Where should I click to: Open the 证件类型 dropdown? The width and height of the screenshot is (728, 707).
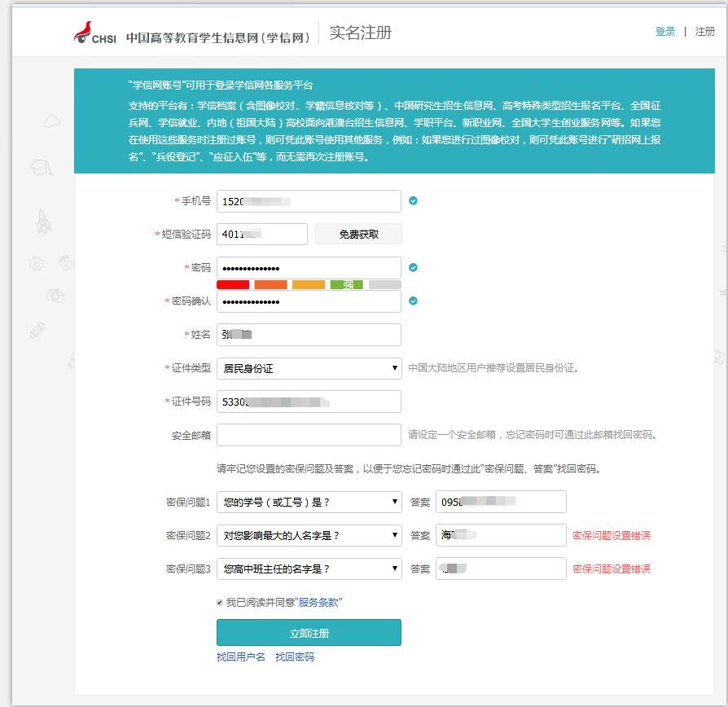tap(309, 368)
